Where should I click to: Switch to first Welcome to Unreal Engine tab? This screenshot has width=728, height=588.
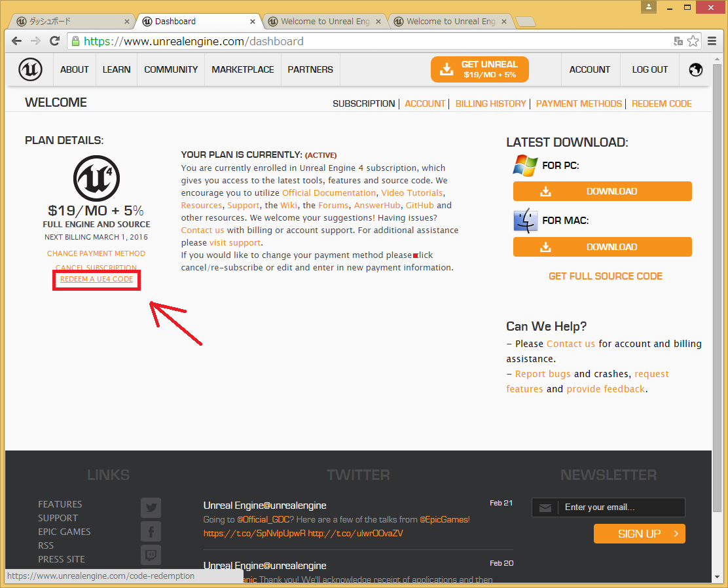pyautogui.click(x=325, y=22)
